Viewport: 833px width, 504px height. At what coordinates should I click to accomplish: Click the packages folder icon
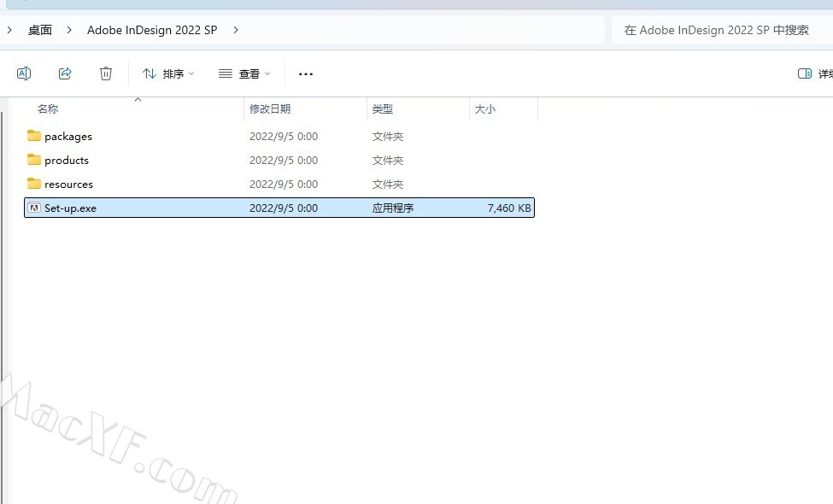[x=34, y=136]
